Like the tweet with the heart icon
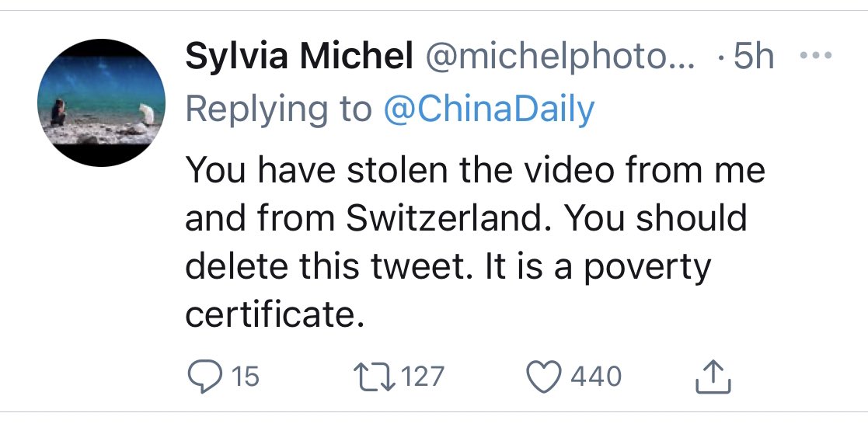 coord(543,377)
